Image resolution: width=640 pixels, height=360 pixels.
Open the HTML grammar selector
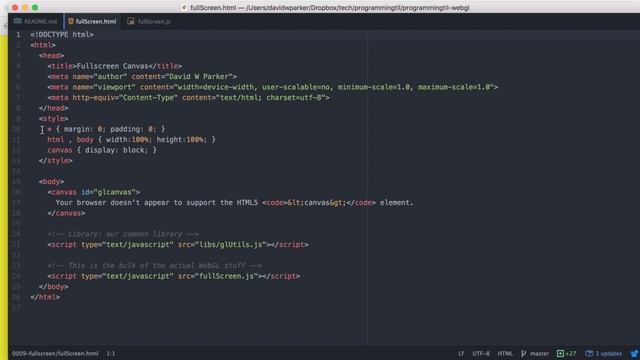click(x=505, y=353)
